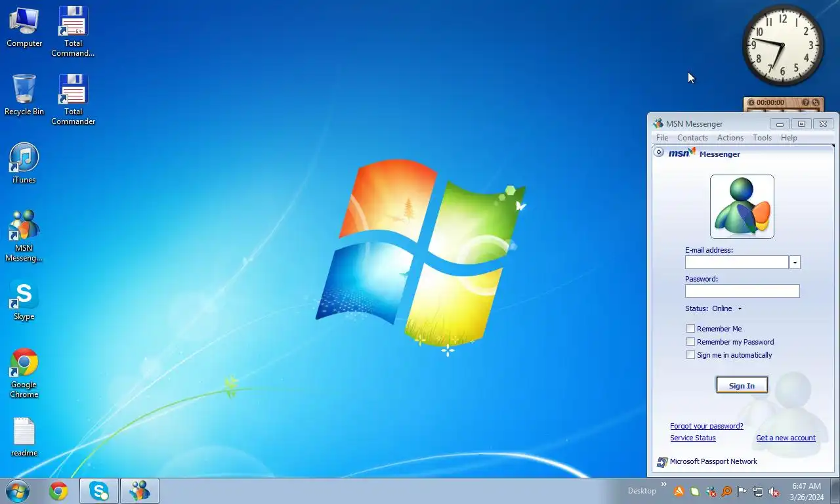Open the File menu
This screenshot has width=840, height=504.
point(662,138)
